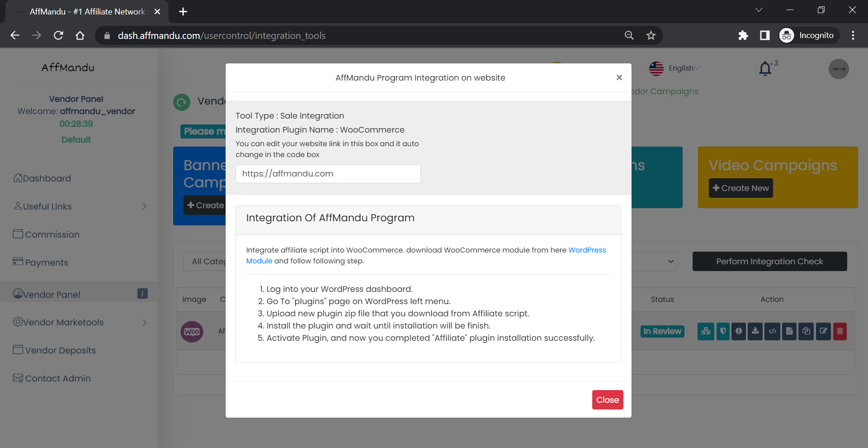
Task: Click the address bar URL
Action: pyautogui.click(x=222, y=35)
